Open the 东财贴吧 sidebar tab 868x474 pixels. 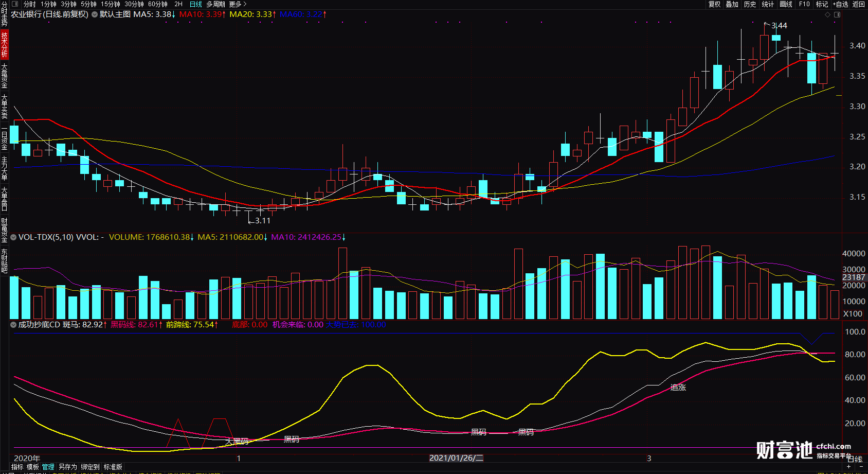[x=4, y=261]
